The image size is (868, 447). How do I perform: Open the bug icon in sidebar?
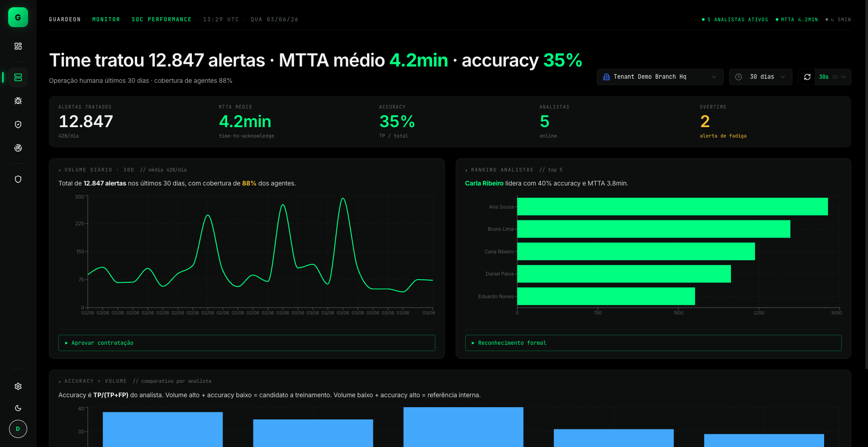click(x=18, y=101)
